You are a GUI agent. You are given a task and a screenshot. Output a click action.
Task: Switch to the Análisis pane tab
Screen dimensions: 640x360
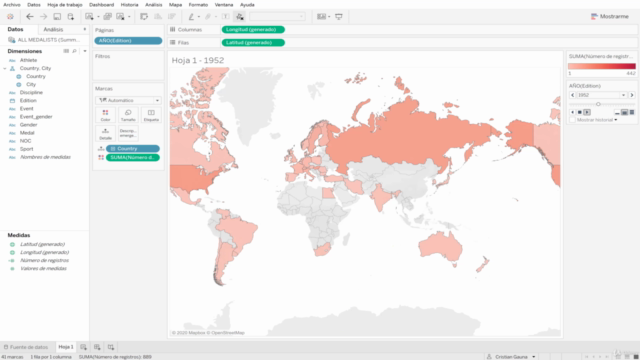(x=53, y=29)
